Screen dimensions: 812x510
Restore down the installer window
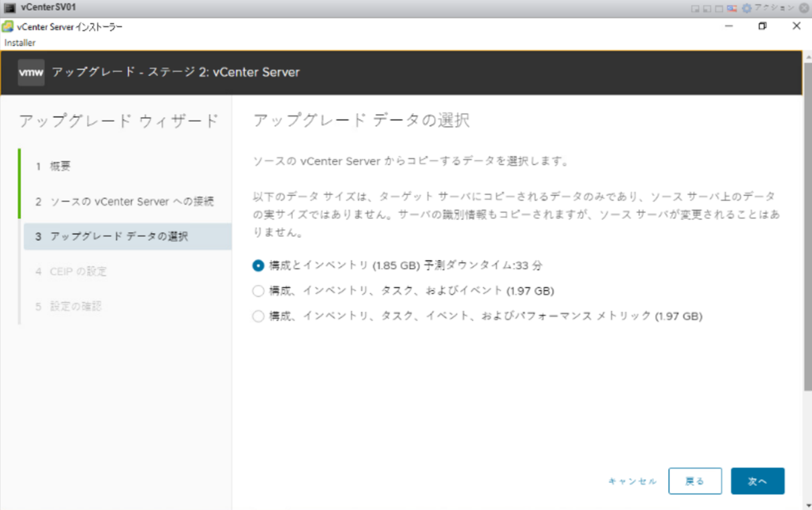762,26
